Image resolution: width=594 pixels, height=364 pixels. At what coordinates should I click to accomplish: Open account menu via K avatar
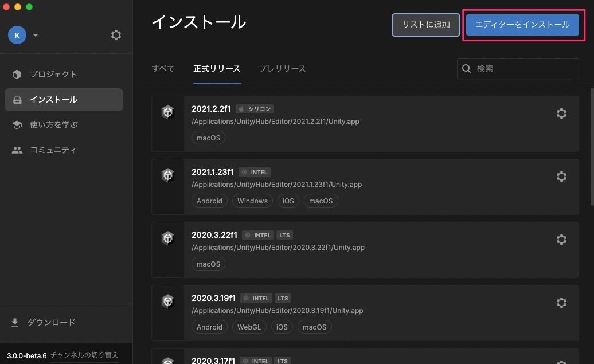[17, 35]
